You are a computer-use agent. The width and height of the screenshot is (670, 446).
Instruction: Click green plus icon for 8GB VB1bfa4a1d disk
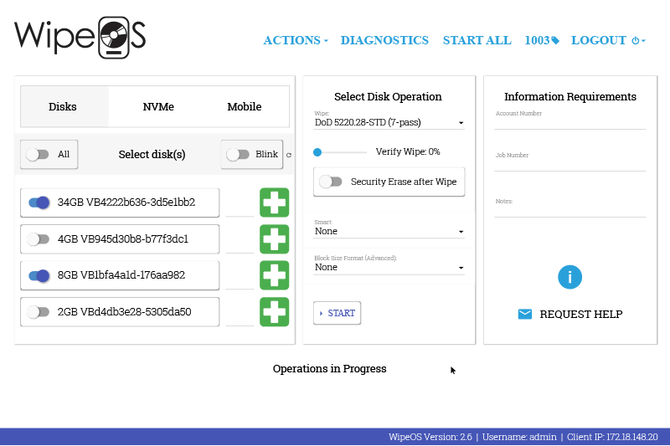[x=274, y=276]
